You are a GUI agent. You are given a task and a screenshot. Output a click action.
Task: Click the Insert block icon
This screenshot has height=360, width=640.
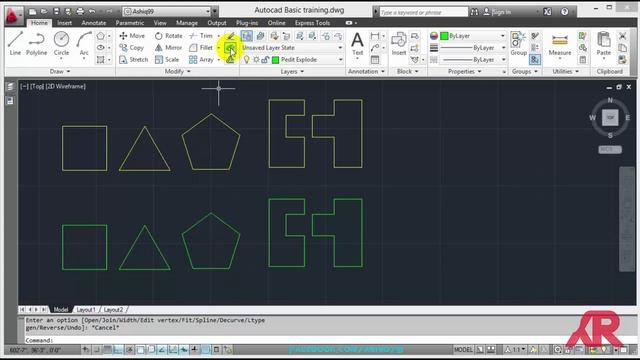[x=398, y=44]
